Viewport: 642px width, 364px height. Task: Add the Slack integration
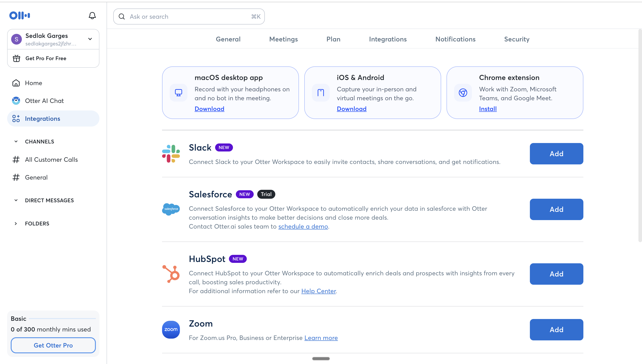(556, 153)
